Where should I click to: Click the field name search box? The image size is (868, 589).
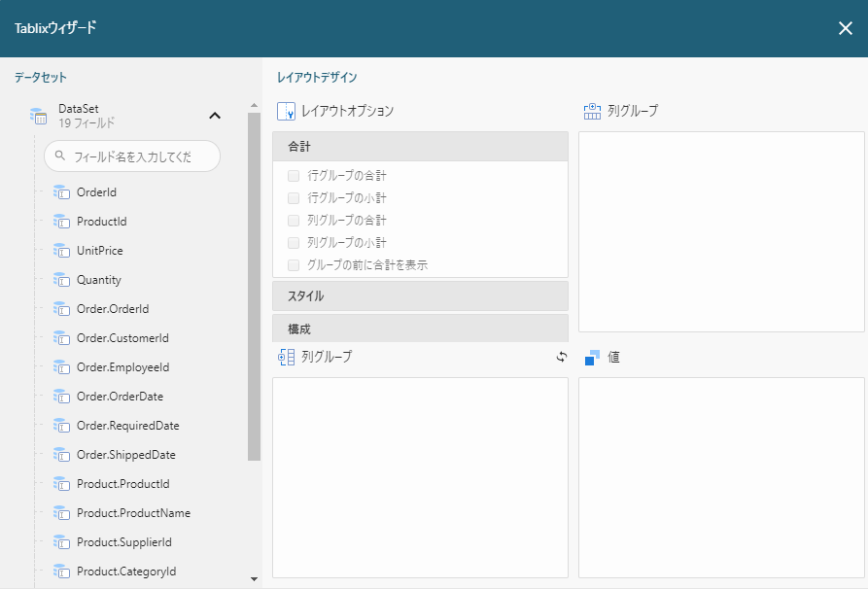pyautogui.click(x=133, y=156)
